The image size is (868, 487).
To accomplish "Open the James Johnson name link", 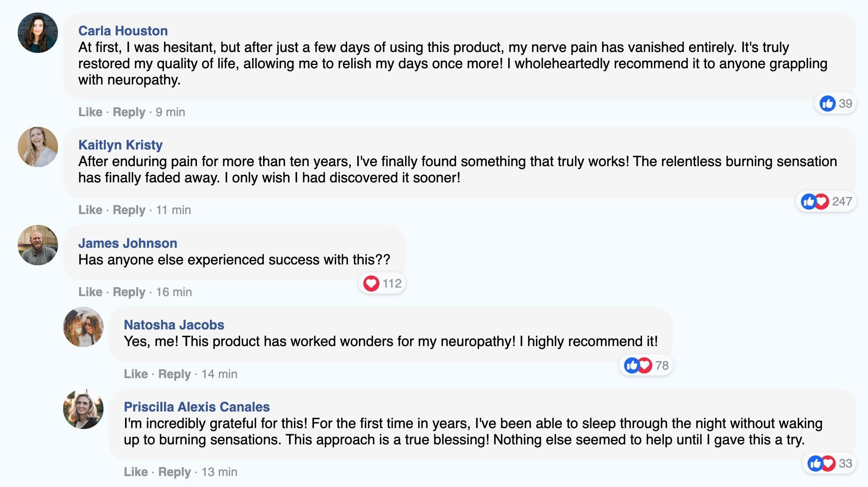I will [x=127, y=243].
